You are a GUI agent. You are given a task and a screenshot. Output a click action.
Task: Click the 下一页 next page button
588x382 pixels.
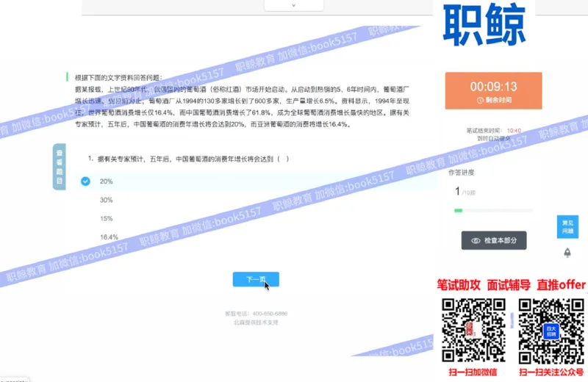pyautogui.click(x=256, y=279)
